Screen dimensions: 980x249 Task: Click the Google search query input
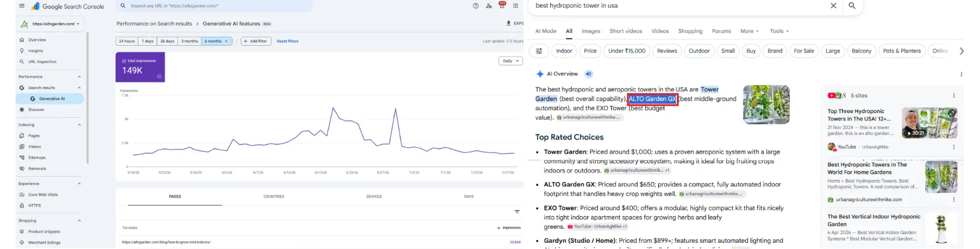(676, 6)
